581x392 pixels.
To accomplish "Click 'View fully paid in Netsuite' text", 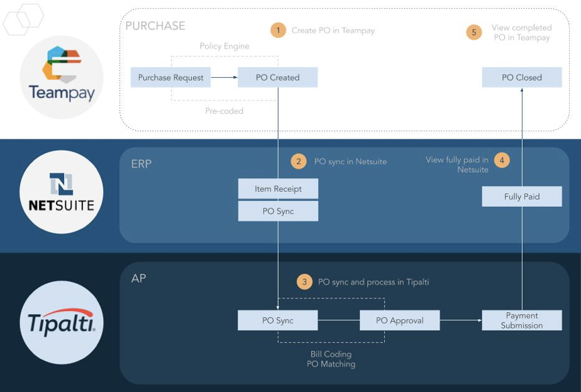I will pyautogui.click(x=457, y=165).
